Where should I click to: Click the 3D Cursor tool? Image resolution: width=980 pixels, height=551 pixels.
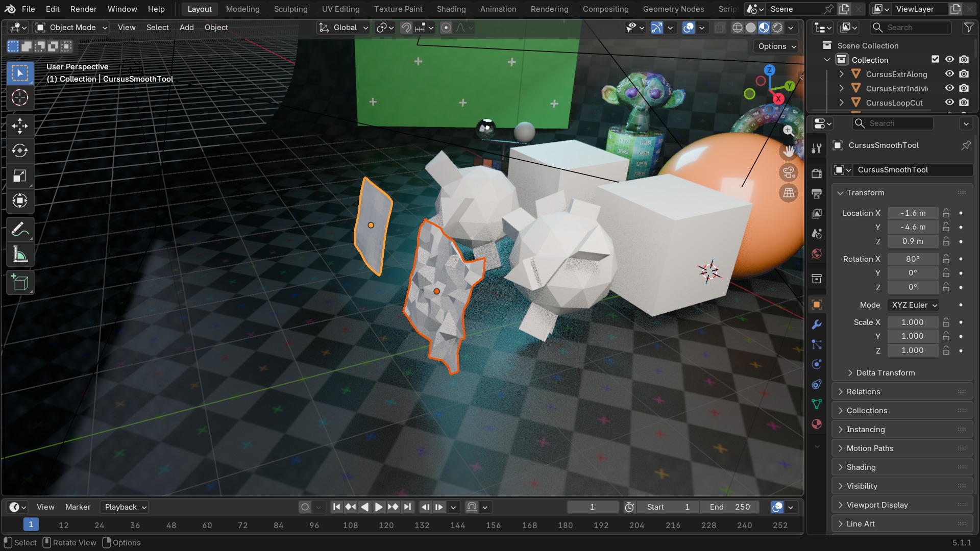tap(20, 98)
